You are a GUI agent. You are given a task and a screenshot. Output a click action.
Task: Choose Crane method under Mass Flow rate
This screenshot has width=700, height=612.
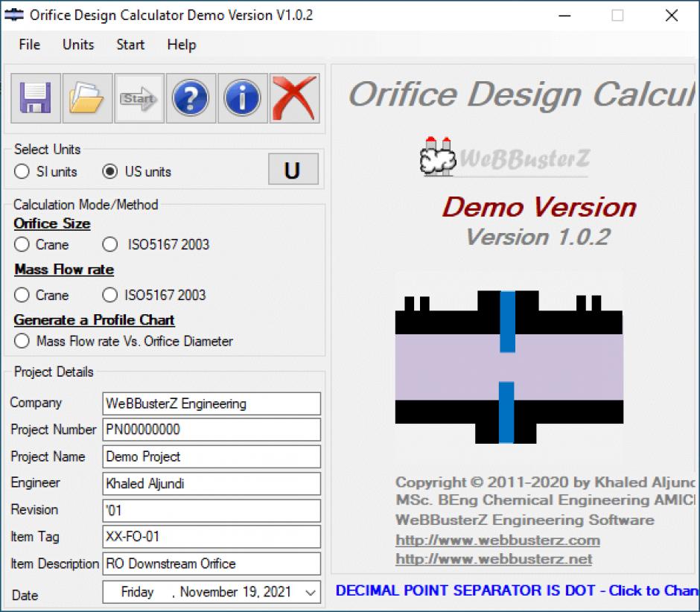coord(22,295)
